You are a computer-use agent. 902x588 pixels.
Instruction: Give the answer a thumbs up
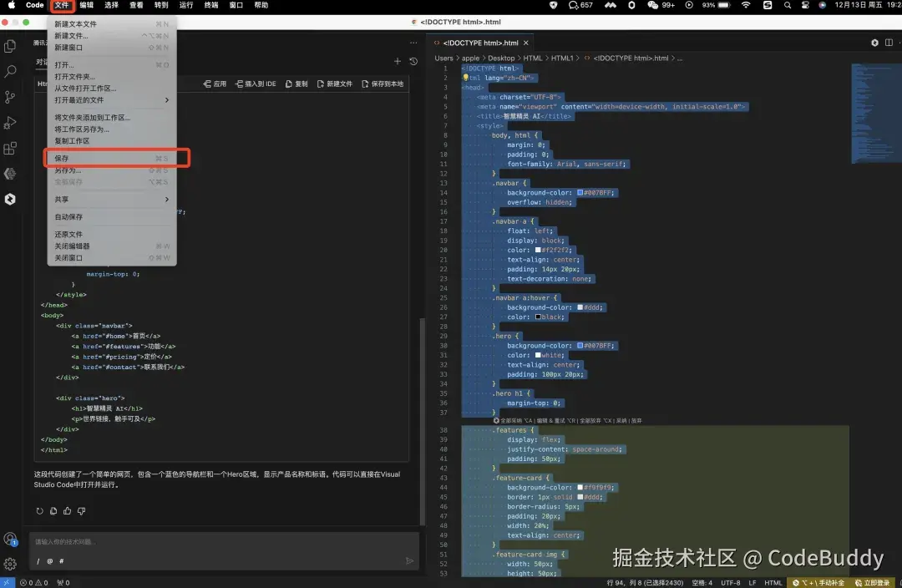tap(68, 511)
